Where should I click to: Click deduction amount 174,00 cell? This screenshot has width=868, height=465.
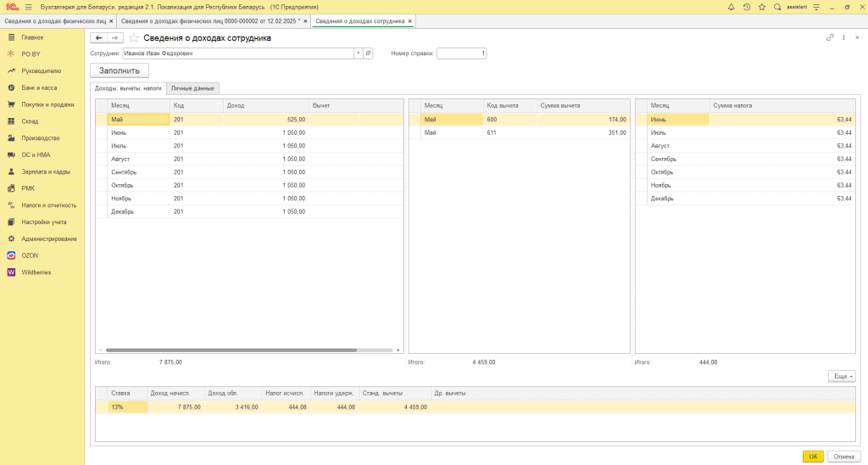(x=583, y=119)
